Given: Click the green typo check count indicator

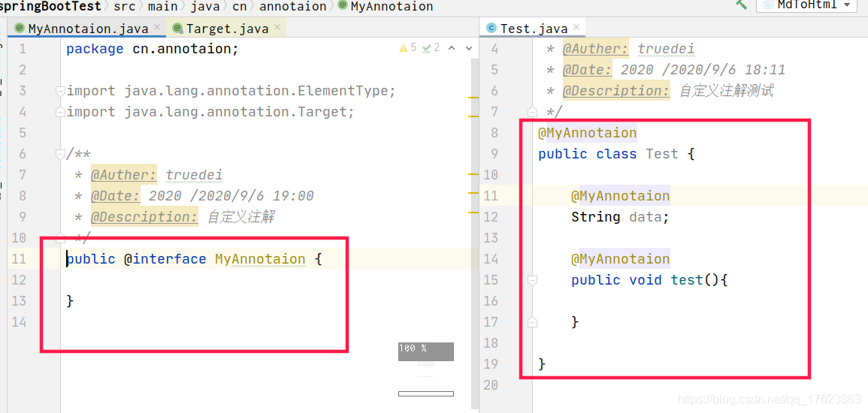Looking at the screenshot, I should pos(430,48).
